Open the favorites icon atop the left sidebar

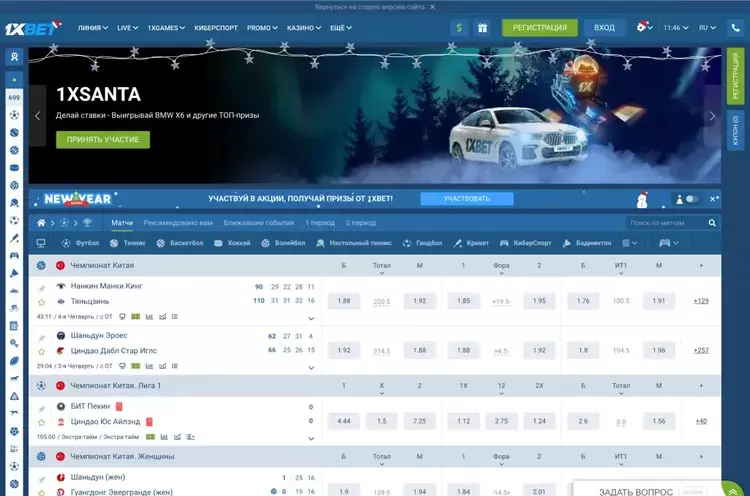click(14, 57)
